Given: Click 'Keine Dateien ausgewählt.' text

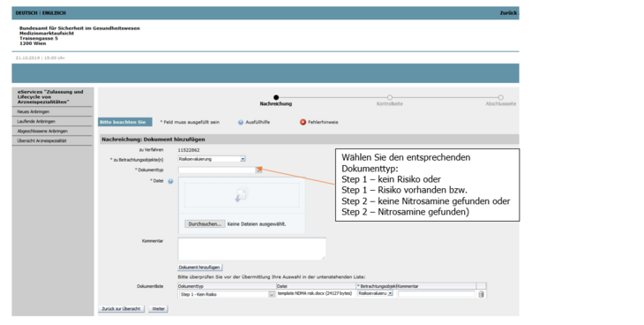Looking at the screenshot, I should click(257, 224).
